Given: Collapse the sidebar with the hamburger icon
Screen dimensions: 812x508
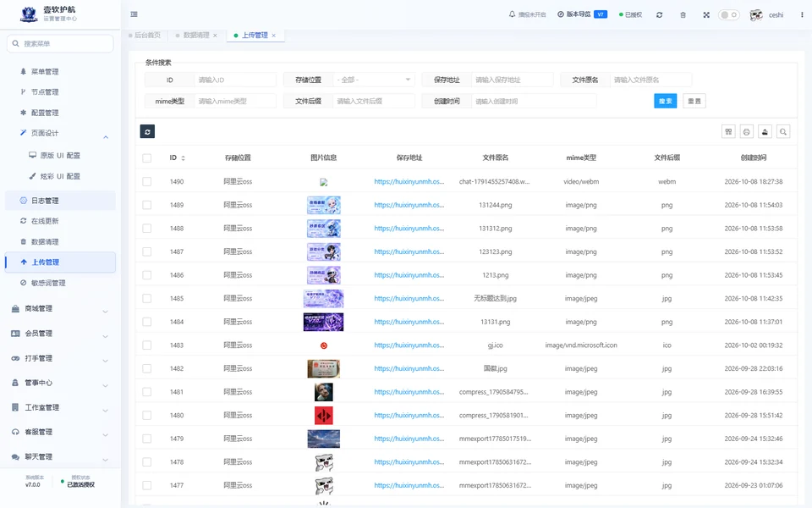Looking at the screenshot, I should point(134,14).
